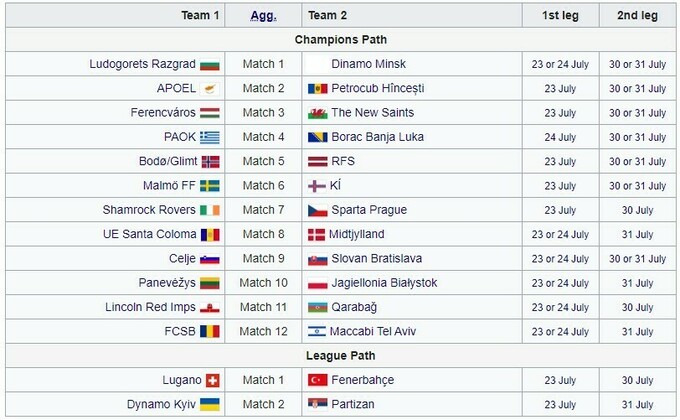Click the Czech flag beside Sparta Prague
Screen dimensions: 680x420
coord(317,210)
